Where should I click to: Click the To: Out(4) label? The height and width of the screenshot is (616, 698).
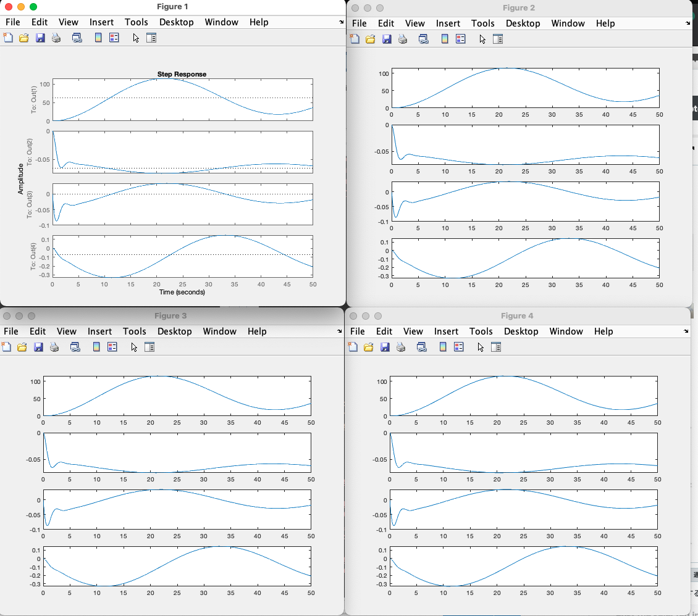pos(33,257)
